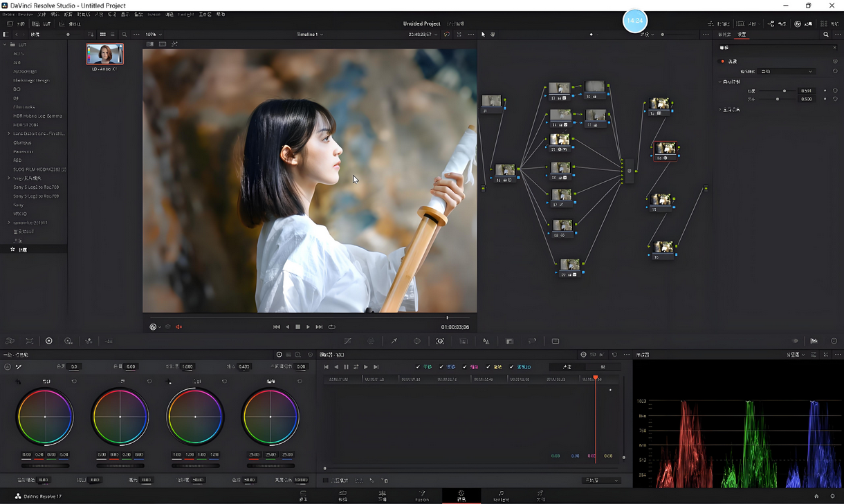Collapse the LUT folder tree
This screenshot has height=504, width=844.
6,45
